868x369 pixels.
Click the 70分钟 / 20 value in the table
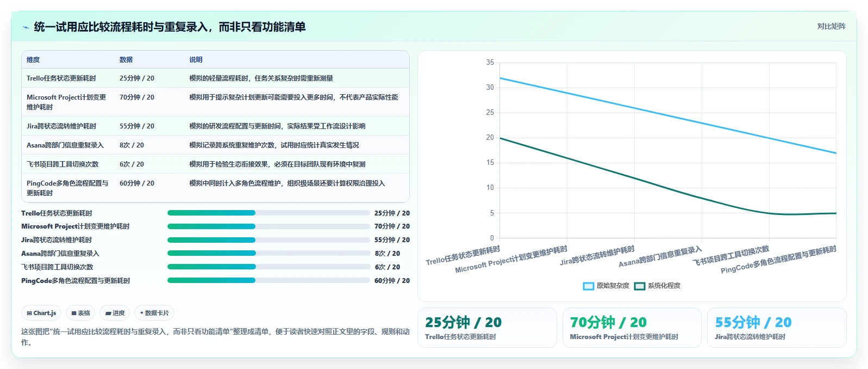(x=137, y=97)
